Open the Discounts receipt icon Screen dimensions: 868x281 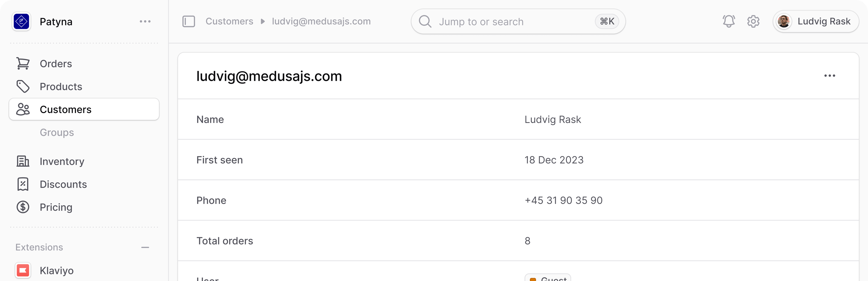(23, 184)
